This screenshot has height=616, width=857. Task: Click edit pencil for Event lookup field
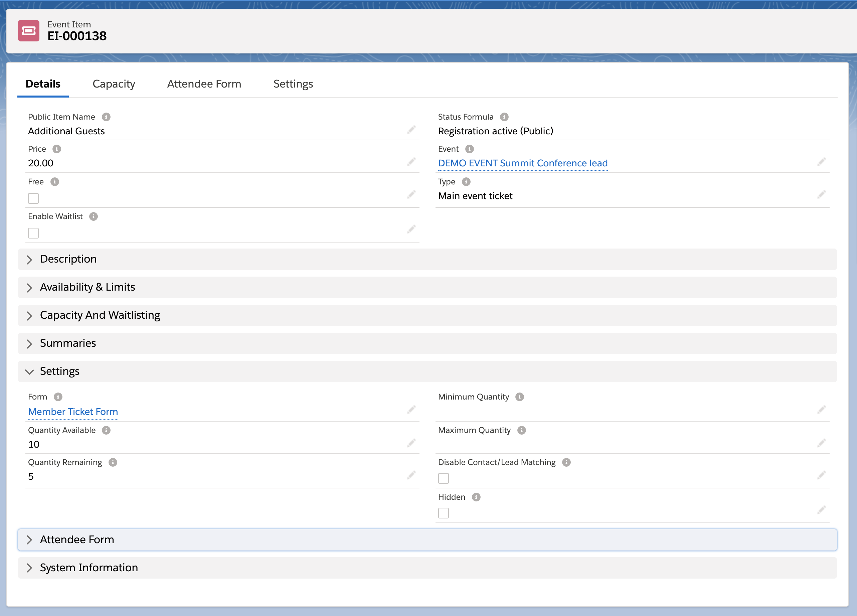(x=821, y=162)
